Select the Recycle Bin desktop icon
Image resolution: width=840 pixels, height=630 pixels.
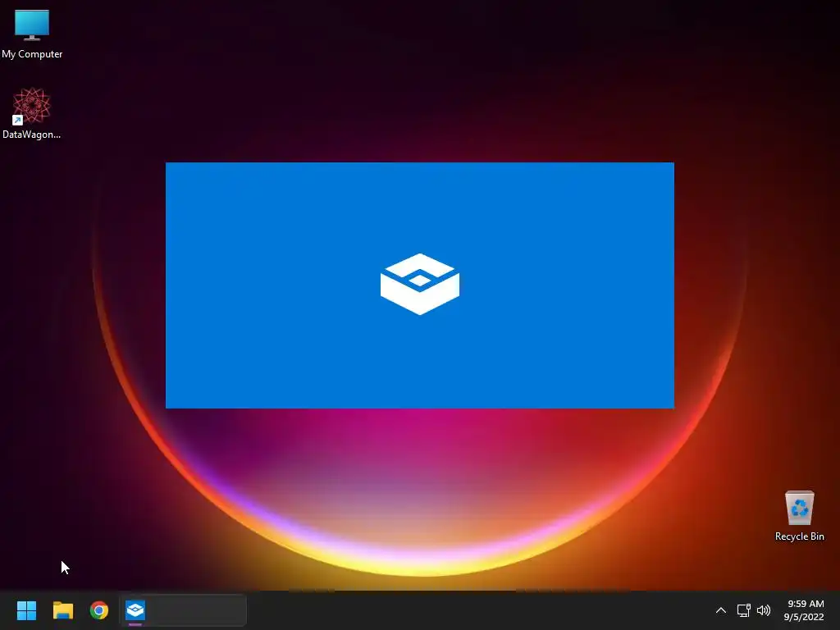point(799,516)
